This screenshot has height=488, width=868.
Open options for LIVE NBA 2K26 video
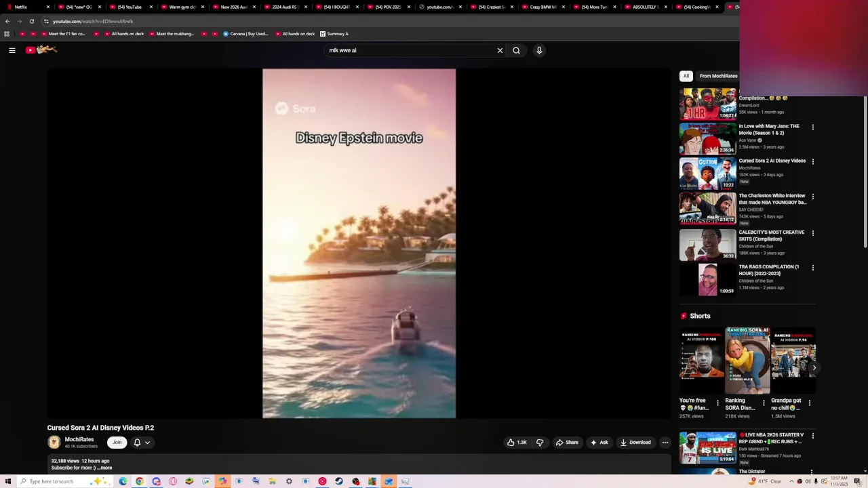812,436
